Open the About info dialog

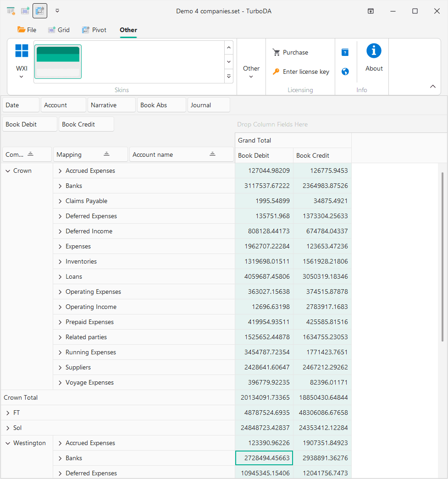(x=374, y=58)
